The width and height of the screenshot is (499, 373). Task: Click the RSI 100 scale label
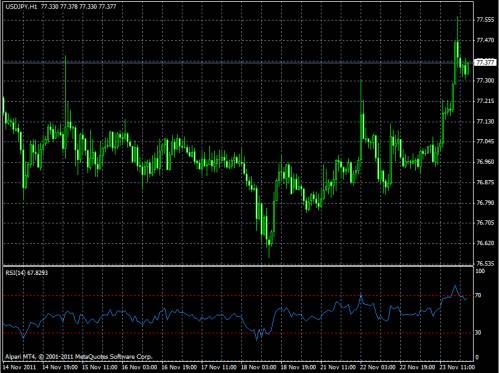pos(480,271)
